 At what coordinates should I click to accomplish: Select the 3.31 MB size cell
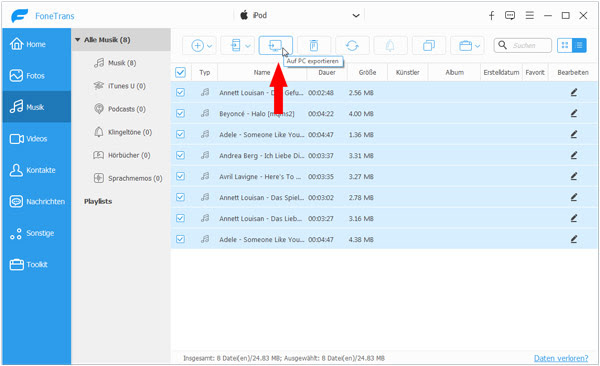[361, 155]
